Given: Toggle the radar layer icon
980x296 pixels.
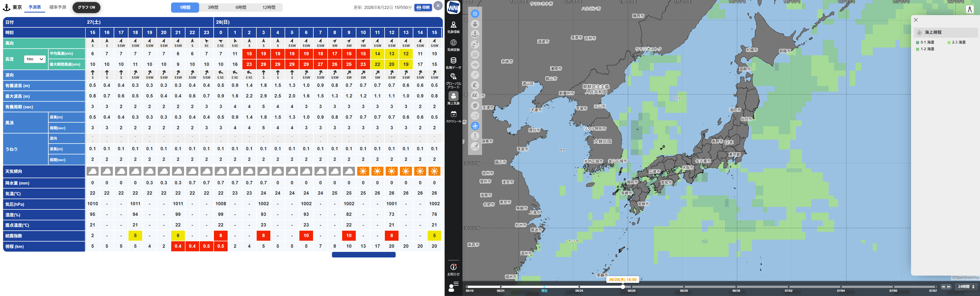Looking at the screenshot, I should 475,55.
